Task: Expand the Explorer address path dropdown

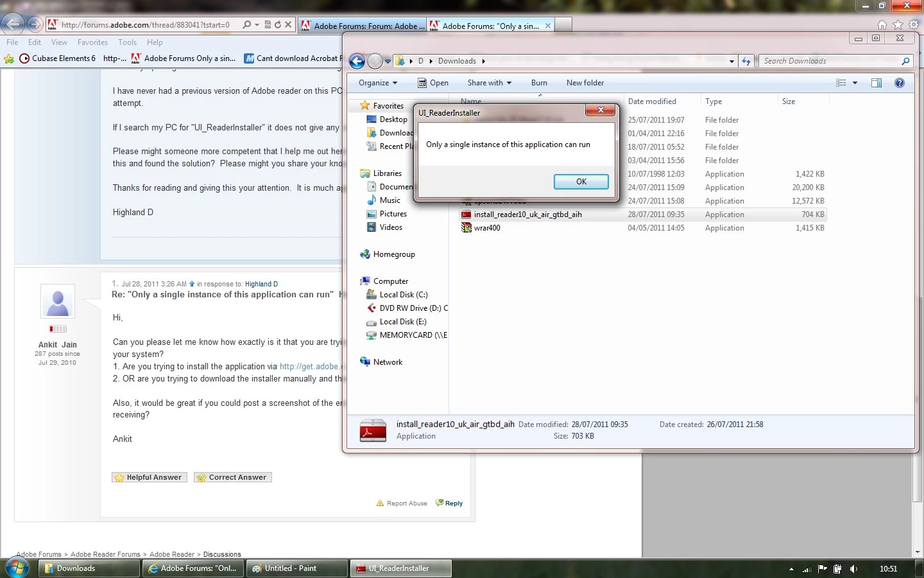Action: pos(732,62)
